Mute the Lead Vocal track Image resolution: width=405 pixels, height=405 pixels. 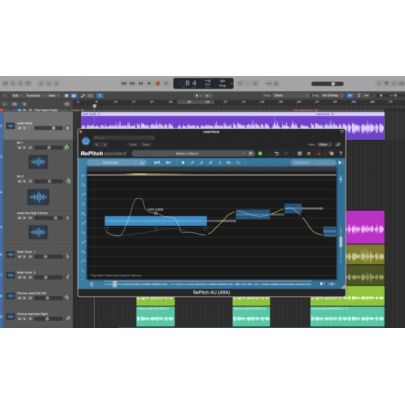19,128
